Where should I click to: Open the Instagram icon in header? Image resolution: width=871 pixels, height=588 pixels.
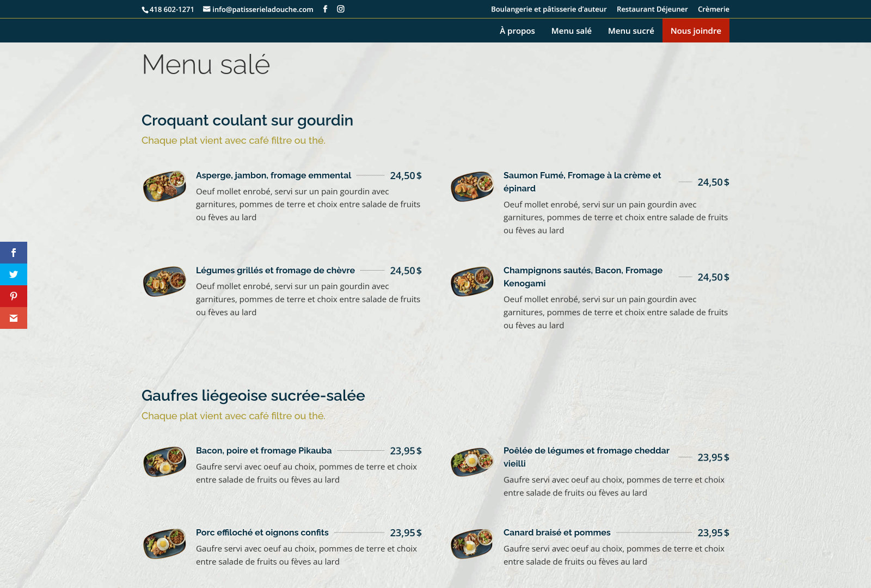click(x=341, y=9)
